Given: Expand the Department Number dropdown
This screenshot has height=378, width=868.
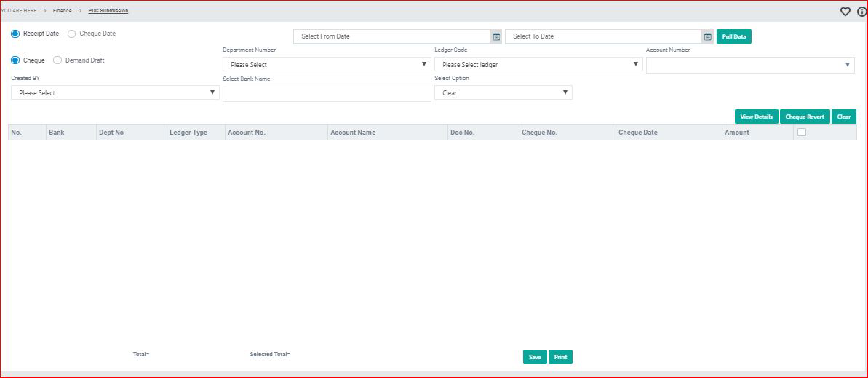Looking at the screenshot, I should click(x=327, y=65).
